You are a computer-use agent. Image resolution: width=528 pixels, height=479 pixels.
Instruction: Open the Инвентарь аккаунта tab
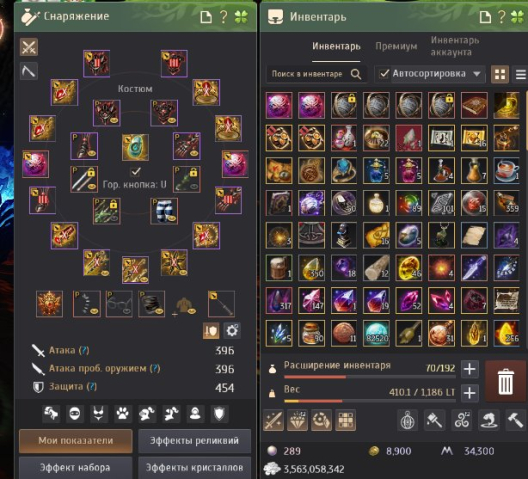coord(455,46)
